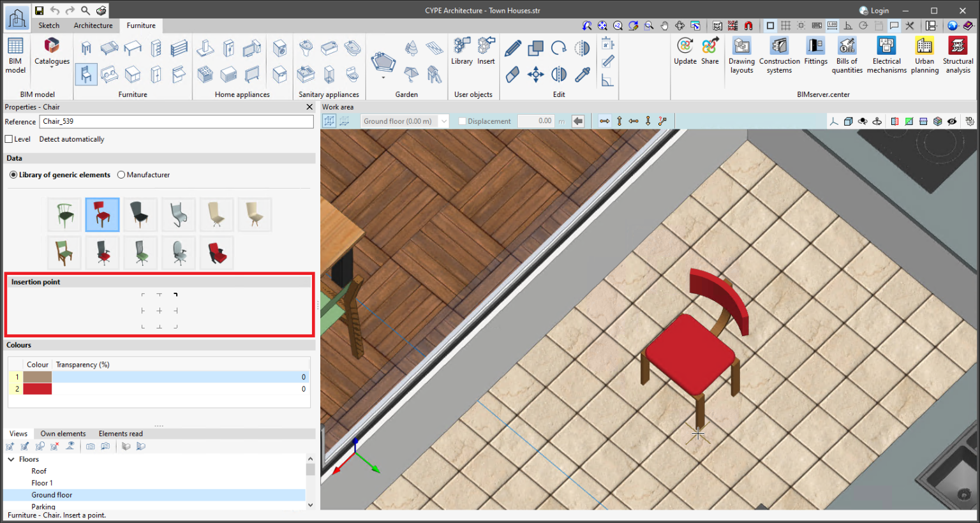The height and width of the screenshot is (523, 980).
Task: Activate the magnet snap icon in top toolbar
Action: pyautogui.click(x=748, y=25)
